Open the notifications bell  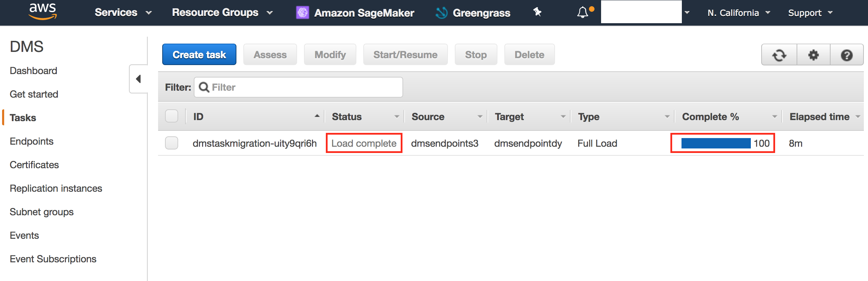coord(583,12)
